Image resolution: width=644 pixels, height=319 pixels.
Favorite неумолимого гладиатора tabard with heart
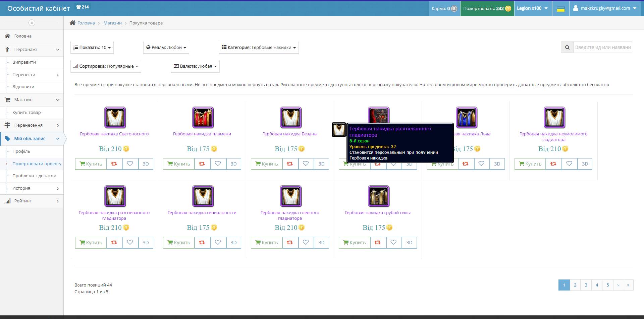click(570, 164)
